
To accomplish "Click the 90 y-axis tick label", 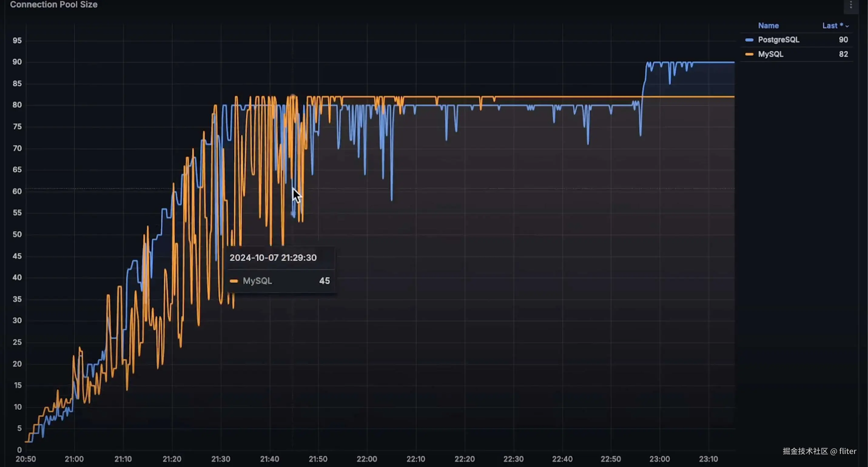I will coord(17,62).
